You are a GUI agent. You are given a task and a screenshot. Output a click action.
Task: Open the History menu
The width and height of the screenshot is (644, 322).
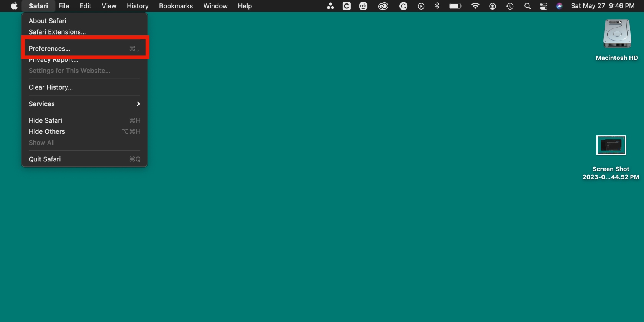[138, 6]
